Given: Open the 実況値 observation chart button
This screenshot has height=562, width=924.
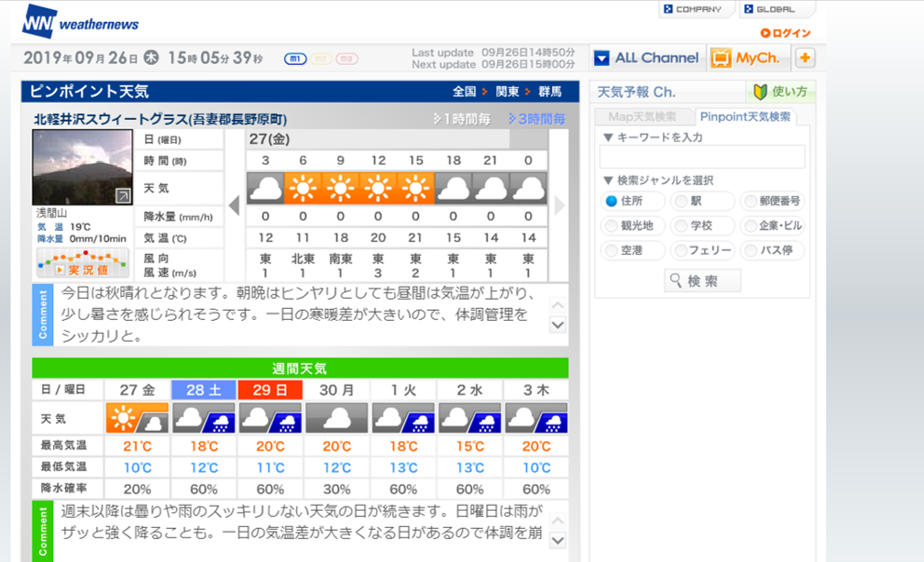Looking at the screenshot, I should [82, 263].
